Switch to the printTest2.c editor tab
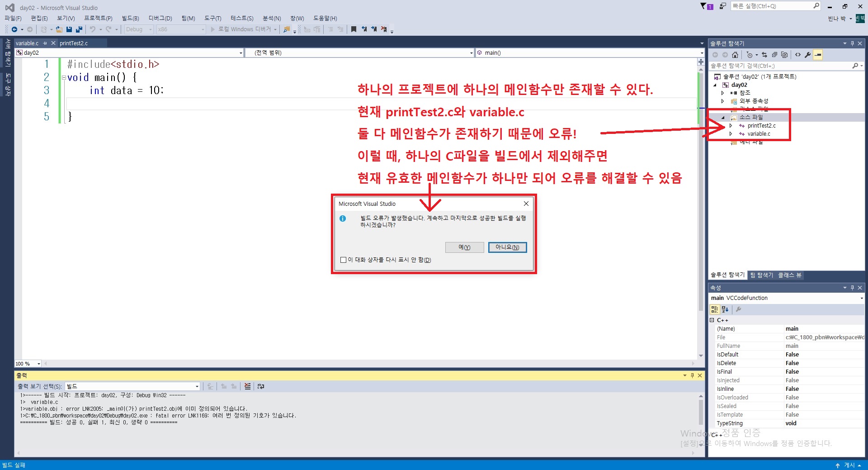 click(74, 43)
